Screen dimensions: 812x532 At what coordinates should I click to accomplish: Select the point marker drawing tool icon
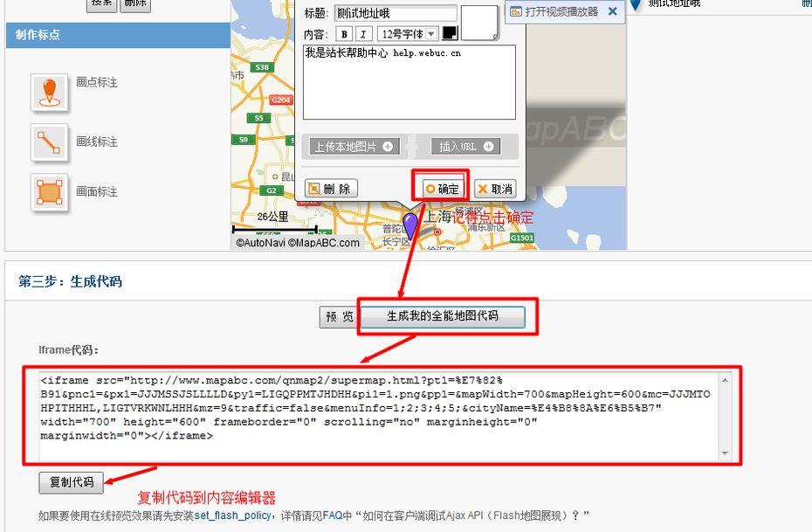coord(49,93)
